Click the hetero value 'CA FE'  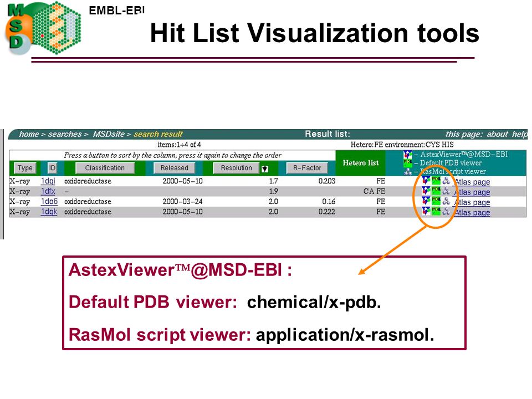374,191
